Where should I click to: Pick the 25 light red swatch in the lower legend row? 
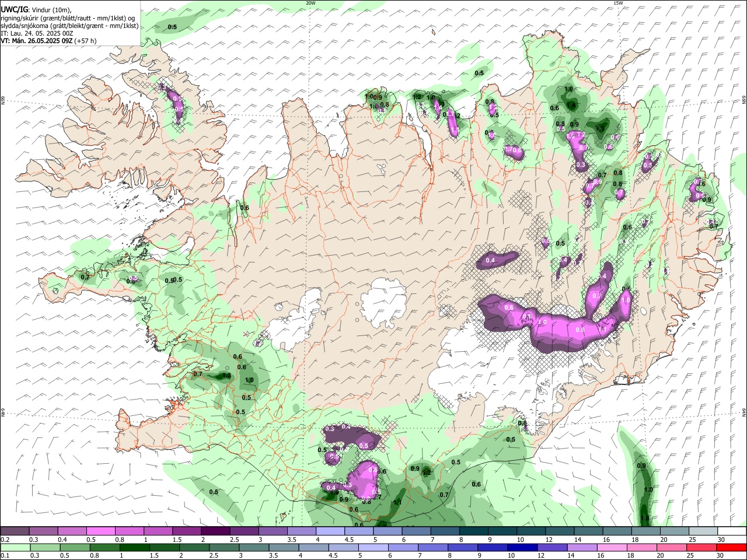pyautogui.click(x=700, y=548)
